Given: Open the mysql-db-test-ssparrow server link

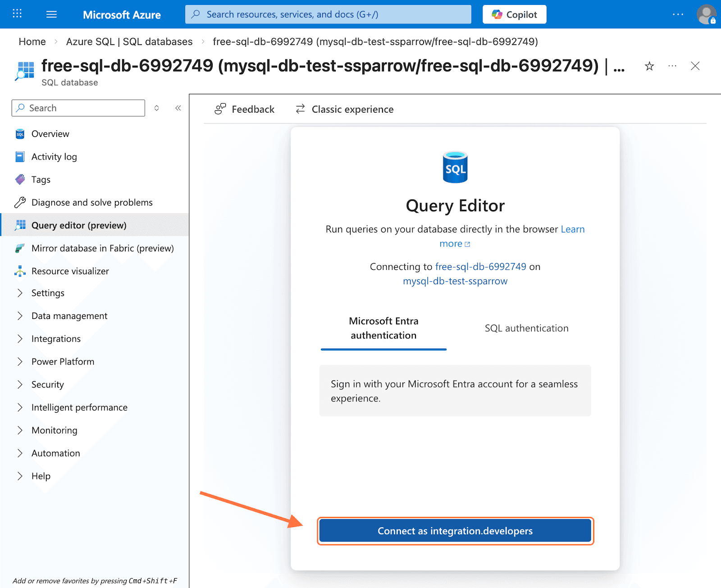Looking at the screenshot, I should pyautogui.click(x=455, y=281).
